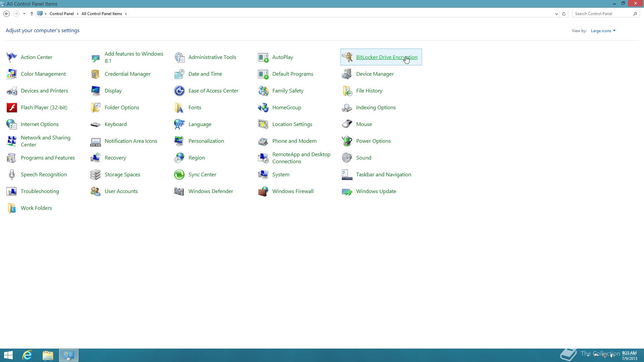Open the Troubleshooting icon
This screenshot has height=362, width=644.
(12, 191)
